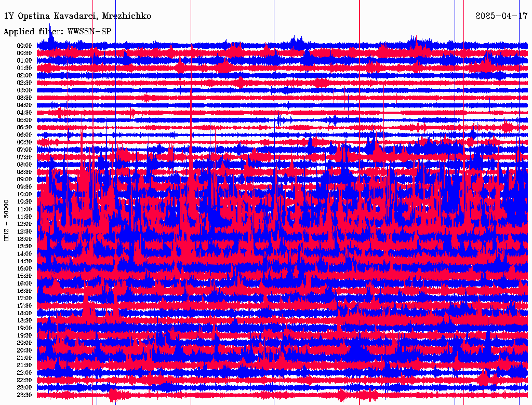
Task: Click the 22:30 time label
Action: click(24, 380)
